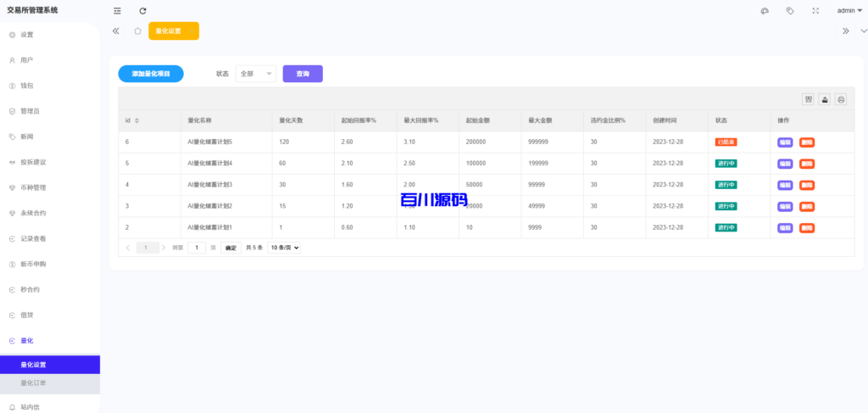Open the 10 条/页 page size dropdown
This screenshot has width=868, height=413.
click(284, 248)
